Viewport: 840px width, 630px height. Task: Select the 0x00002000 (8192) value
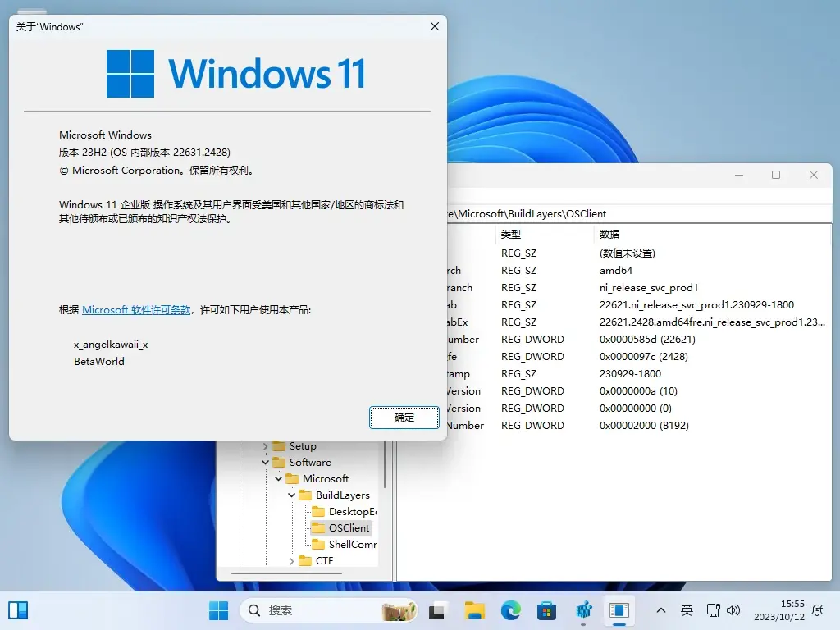click(644, 426)
